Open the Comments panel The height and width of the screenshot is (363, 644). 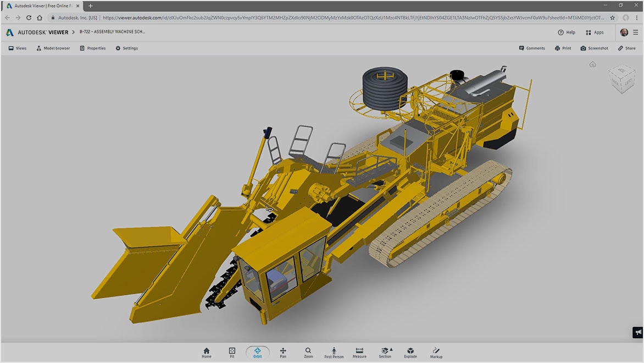(x=531, y=48)
